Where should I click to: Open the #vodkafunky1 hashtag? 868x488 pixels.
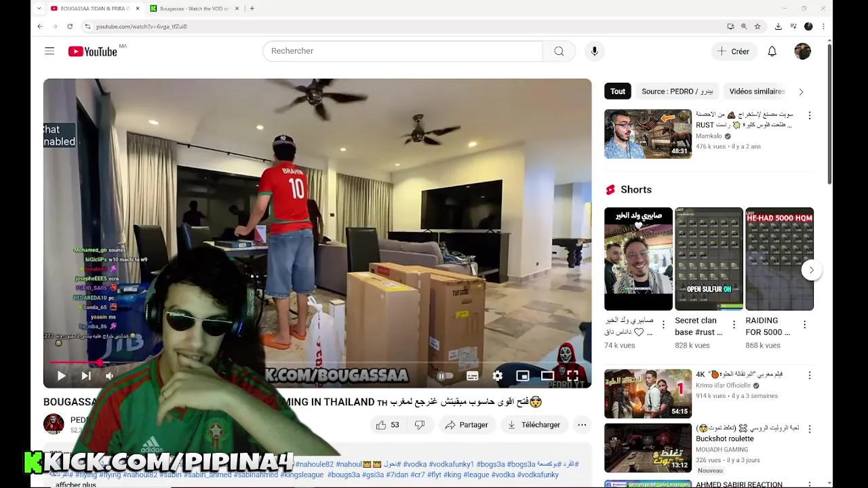(x=451, y=464)
